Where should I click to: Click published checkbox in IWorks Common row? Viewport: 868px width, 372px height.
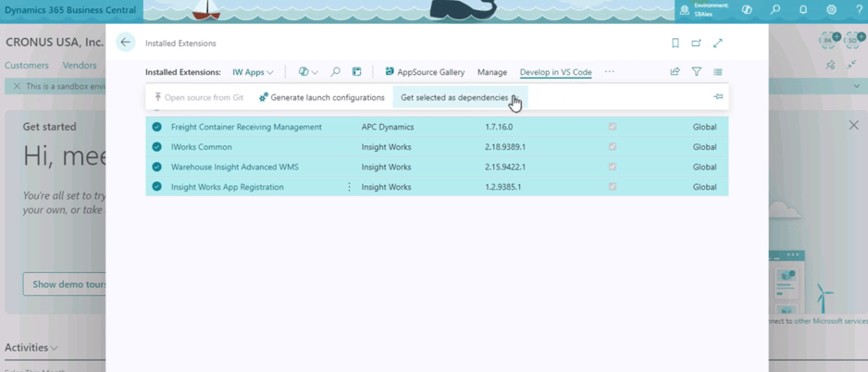tap(613, 147)
